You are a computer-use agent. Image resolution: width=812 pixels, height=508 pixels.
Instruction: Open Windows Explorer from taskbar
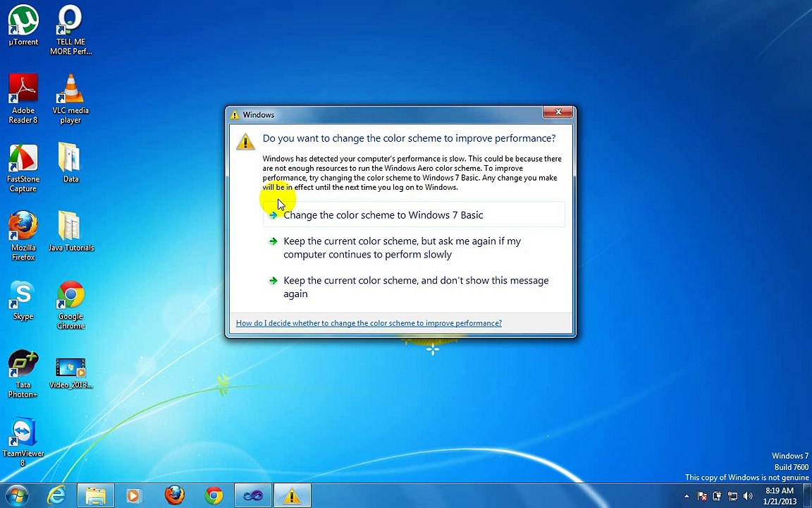(95, 495)
